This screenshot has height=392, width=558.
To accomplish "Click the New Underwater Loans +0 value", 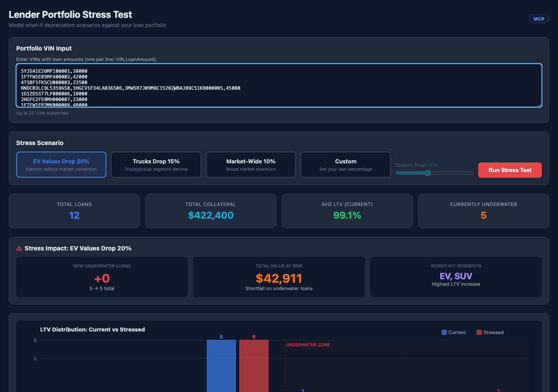I will (x=102, y=278).
